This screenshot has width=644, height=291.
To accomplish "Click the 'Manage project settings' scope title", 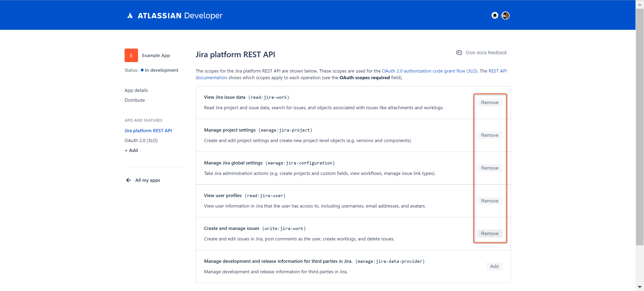I will (230, 130).
